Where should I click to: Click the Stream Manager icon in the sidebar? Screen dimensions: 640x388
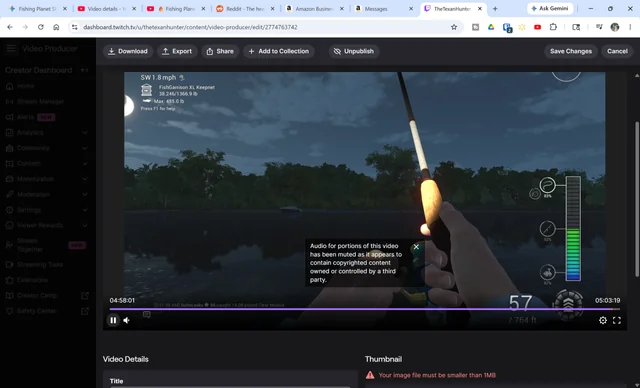[9, 102]
